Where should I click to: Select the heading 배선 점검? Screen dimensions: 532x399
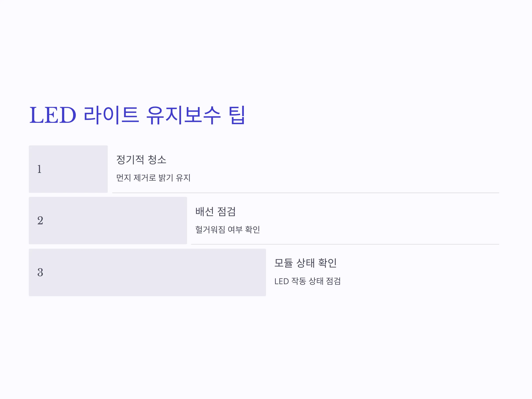coord(215,211)
